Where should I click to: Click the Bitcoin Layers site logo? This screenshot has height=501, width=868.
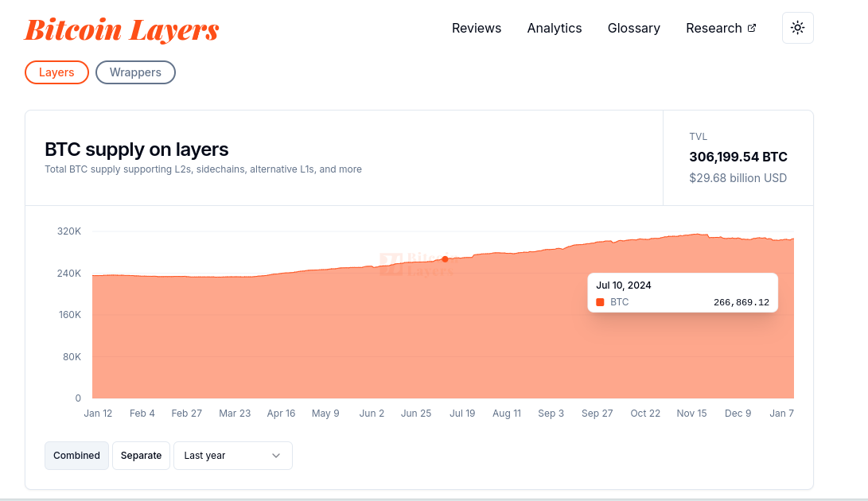point(121,29)
